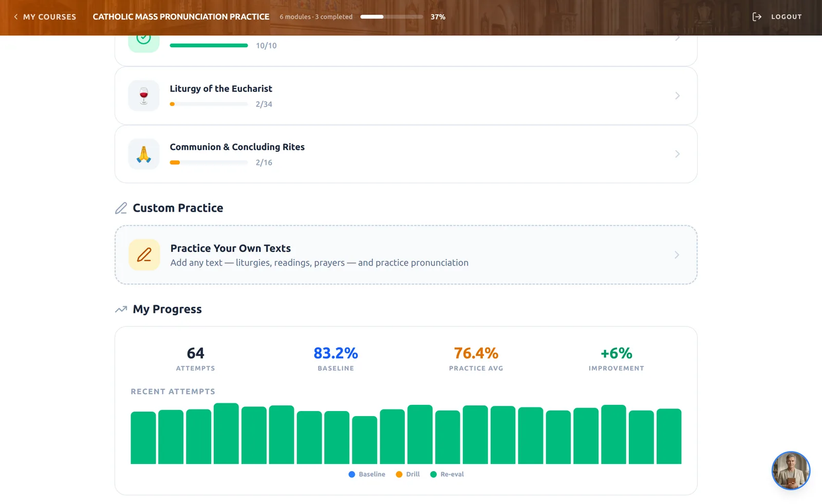Click the 37% completion label
The width and height of the screenshot is (822, 504).
[438, 17]
